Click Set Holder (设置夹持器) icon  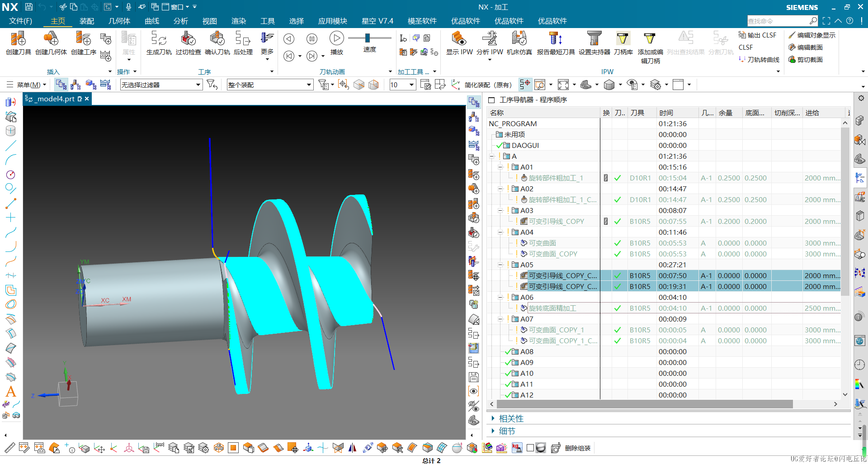(x=594, y=39)
